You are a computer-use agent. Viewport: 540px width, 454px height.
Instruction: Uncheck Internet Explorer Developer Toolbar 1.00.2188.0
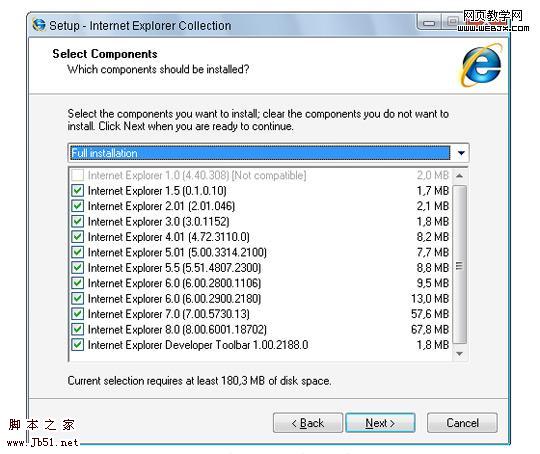pos(77,345)
